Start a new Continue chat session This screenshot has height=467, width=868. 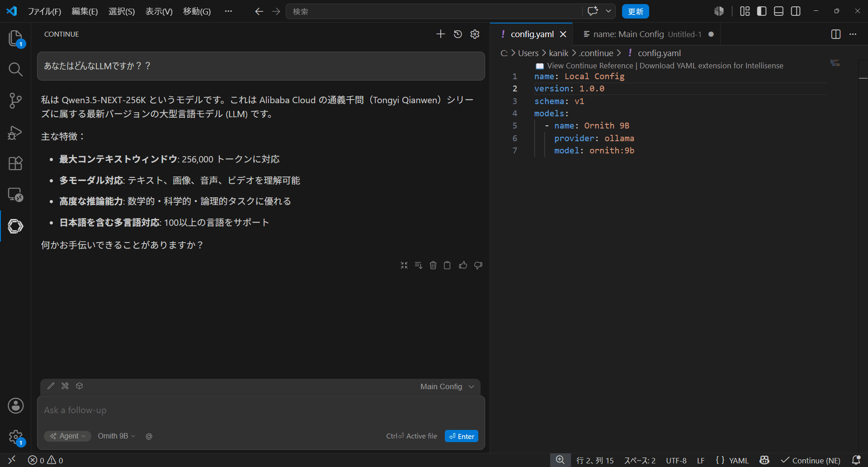click(440, 34)
